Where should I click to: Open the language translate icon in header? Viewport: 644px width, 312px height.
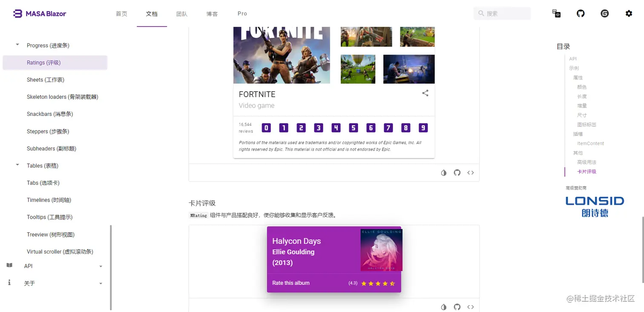[x=556, y=13]
